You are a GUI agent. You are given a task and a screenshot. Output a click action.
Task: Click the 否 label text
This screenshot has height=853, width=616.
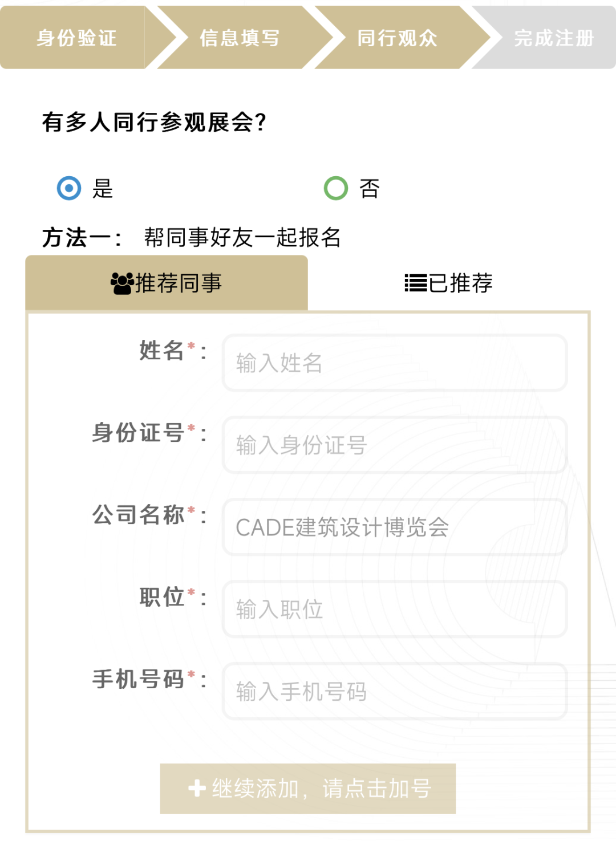click(x=370, y=189)
